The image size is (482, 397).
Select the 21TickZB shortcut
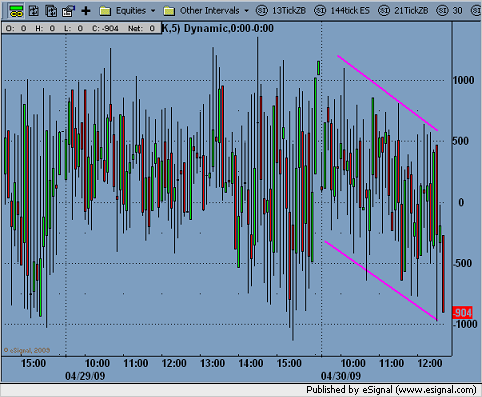click(x=411, y=11)
